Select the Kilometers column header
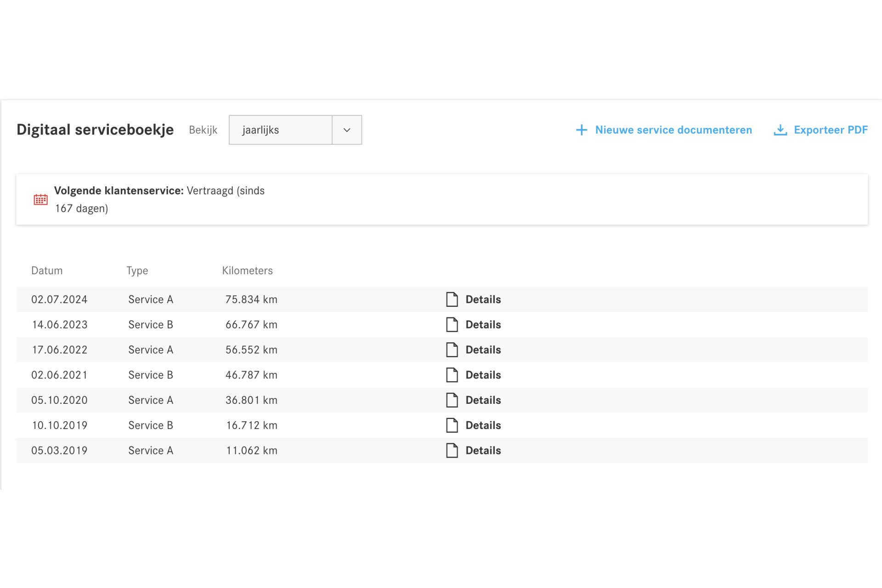Screen dimensions: 882x588 247,271
